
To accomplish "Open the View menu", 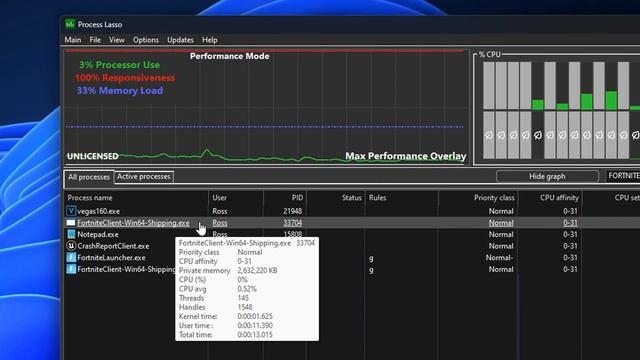I will (117, 40).
